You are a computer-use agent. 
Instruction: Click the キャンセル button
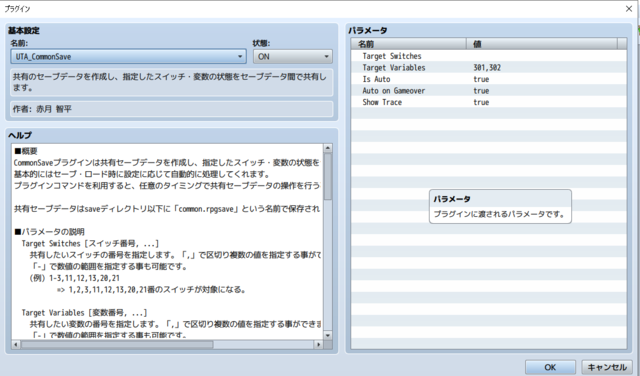[x=607, y=367]
